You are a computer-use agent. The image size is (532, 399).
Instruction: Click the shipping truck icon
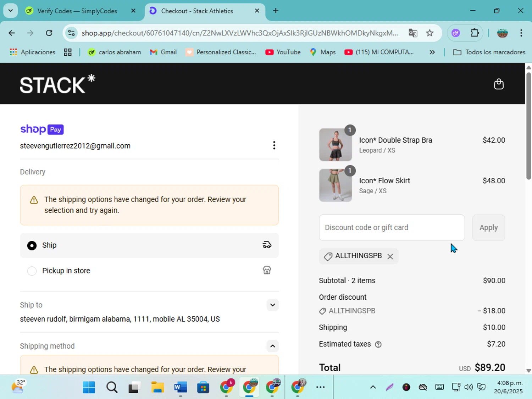pyautogui.click(x=267, y=245)
